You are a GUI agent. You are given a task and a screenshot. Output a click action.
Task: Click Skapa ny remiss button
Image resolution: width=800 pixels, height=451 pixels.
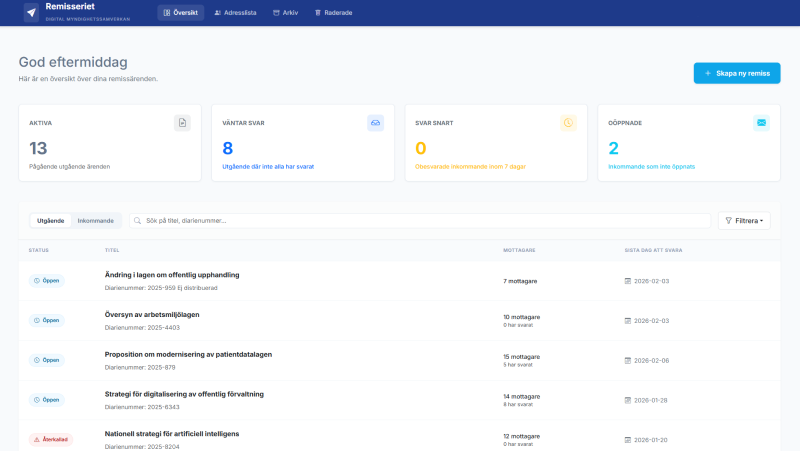click(736, 73)
